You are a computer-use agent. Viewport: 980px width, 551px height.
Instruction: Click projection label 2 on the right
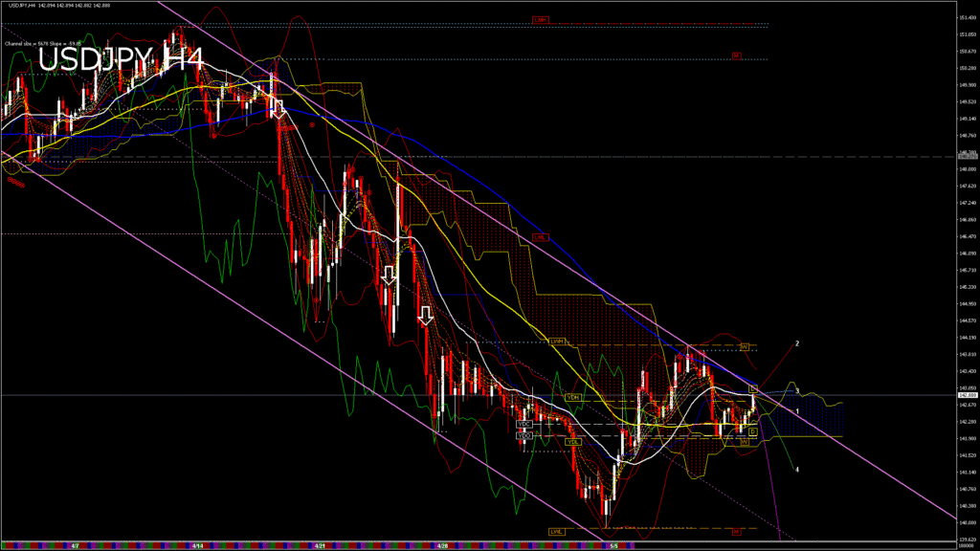tap(797, 342)
